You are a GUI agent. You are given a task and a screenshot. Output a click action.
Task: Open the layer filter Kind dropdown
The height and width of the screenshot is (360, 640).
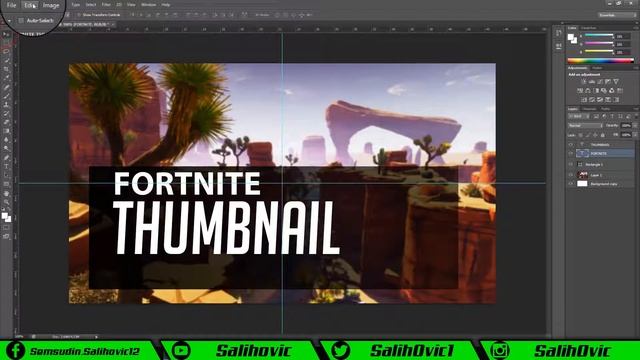click(579, 116)
